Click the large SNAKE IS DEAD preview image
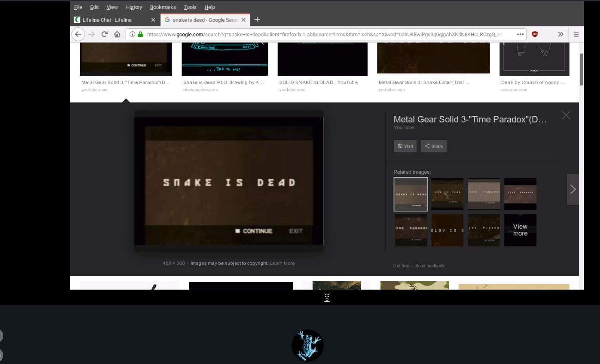This screenshot has height=364, width=600. click(x=229, y=181)
